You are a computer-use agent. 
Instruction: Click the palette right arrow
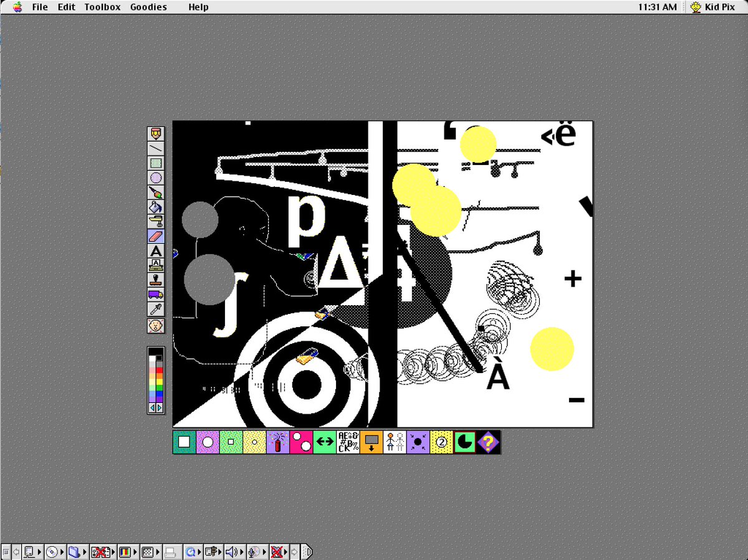point(160,408)
